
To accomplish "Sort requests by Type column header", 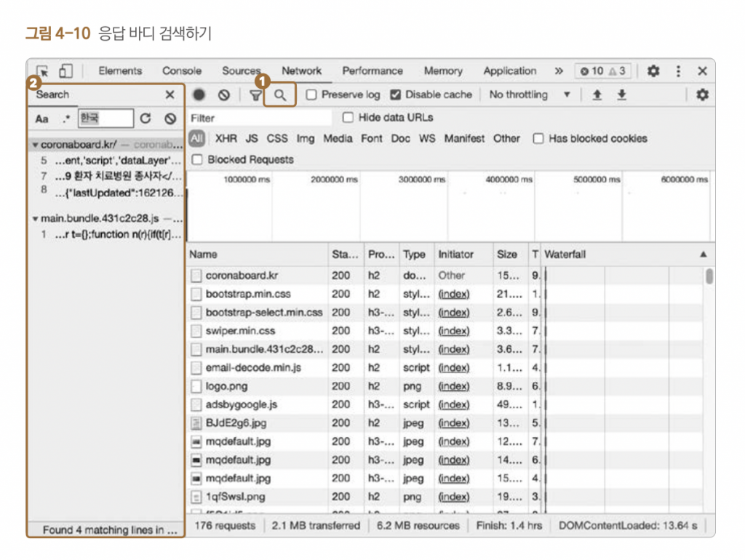I will point(417,255).
